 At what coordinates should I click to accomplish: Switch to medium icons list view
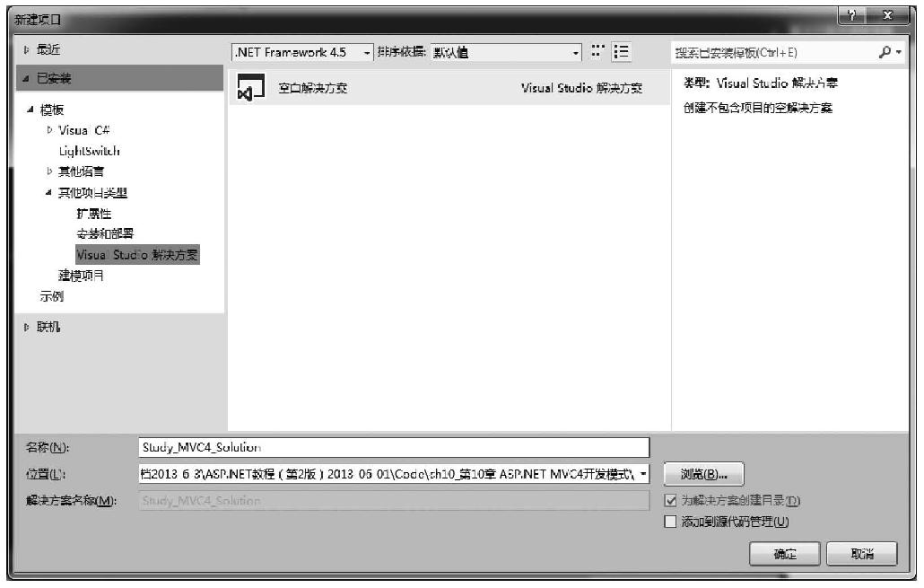[x=621, y=51]
